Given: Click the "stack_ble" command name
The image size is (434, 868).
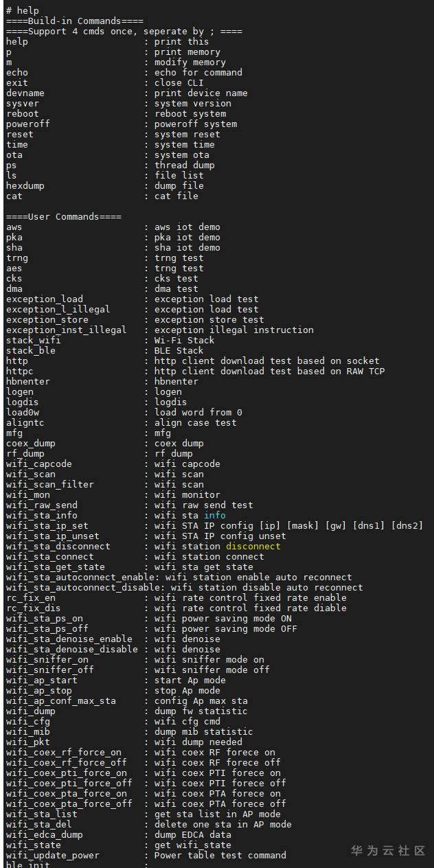Looking at the screenshot, I should pos(31,350).
